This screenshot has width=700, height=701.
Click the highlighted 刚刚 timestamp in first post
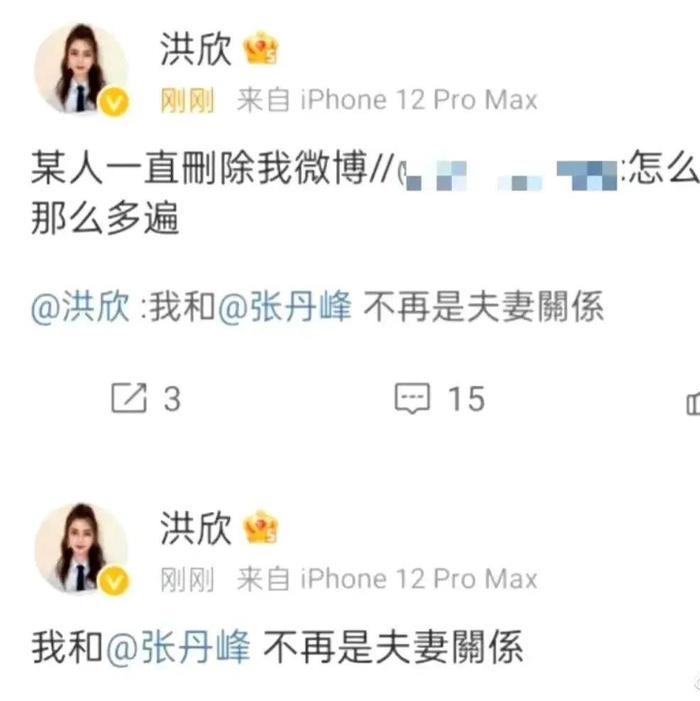point(187,100)
